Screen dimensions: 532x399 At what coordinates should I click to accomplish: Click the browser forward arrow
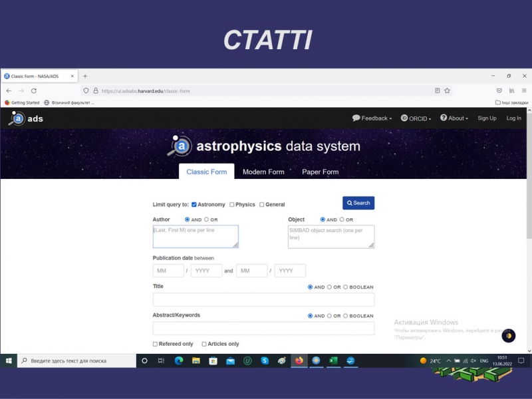(21, 91)
